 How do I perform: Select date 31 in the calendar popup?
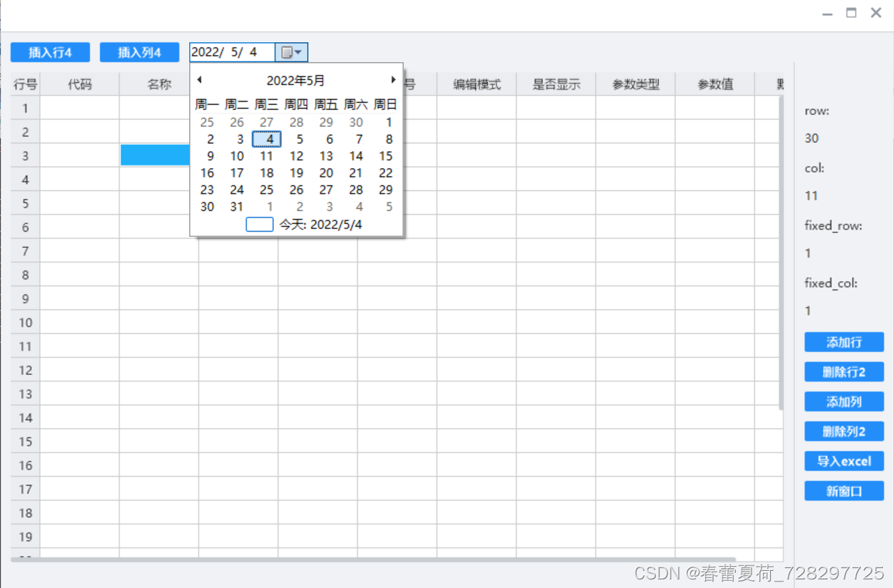click(x=236, y=206)
